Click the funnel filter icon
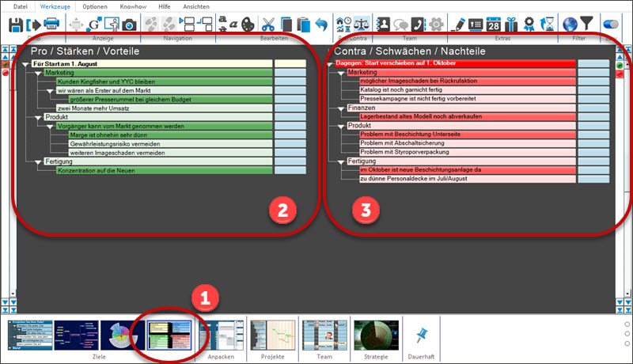 (x=586, y=25)
